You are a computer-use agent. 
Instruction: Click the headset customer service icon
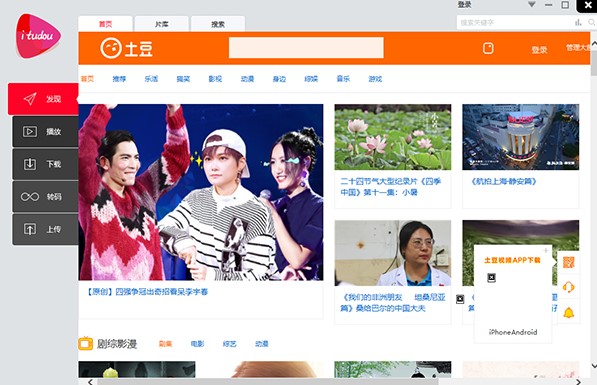point(568,287)
